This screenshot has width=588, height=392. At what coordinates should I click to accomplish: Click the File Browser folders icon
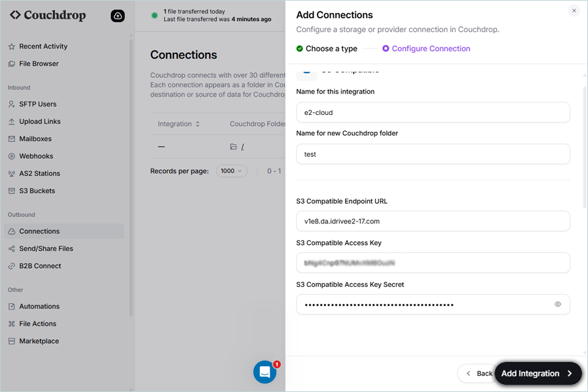click(12, 64)
